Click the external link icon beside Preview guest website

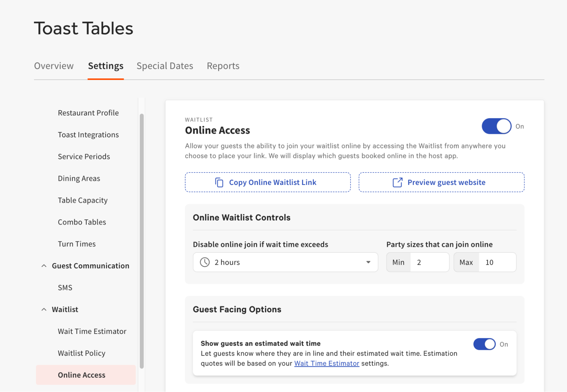tap(397, 182)
